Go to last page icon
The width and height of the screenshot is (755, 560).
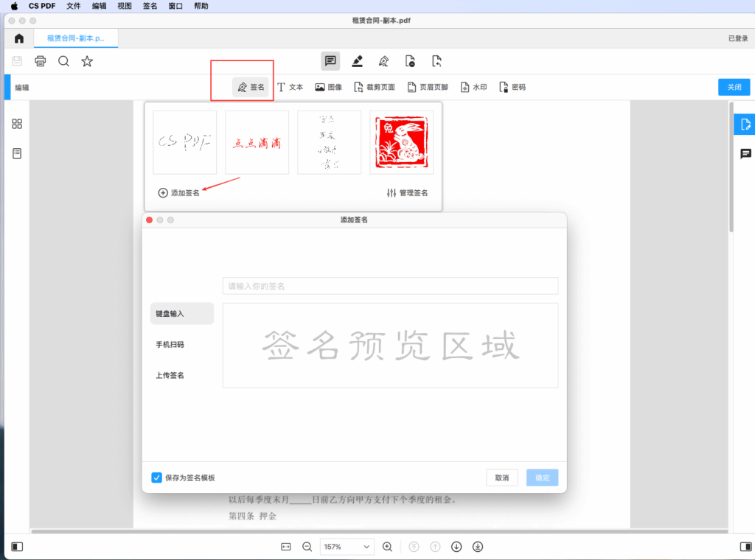coord(478,547)
